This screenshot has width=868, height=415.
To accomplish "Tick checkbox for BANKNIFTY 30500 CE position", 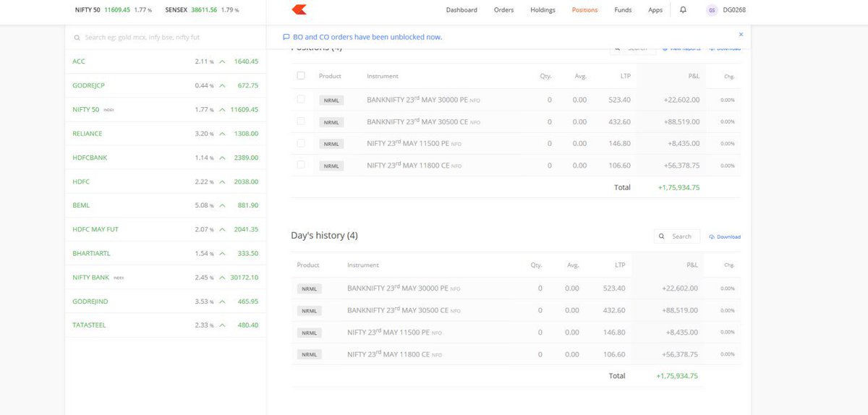I will (301, 121).
